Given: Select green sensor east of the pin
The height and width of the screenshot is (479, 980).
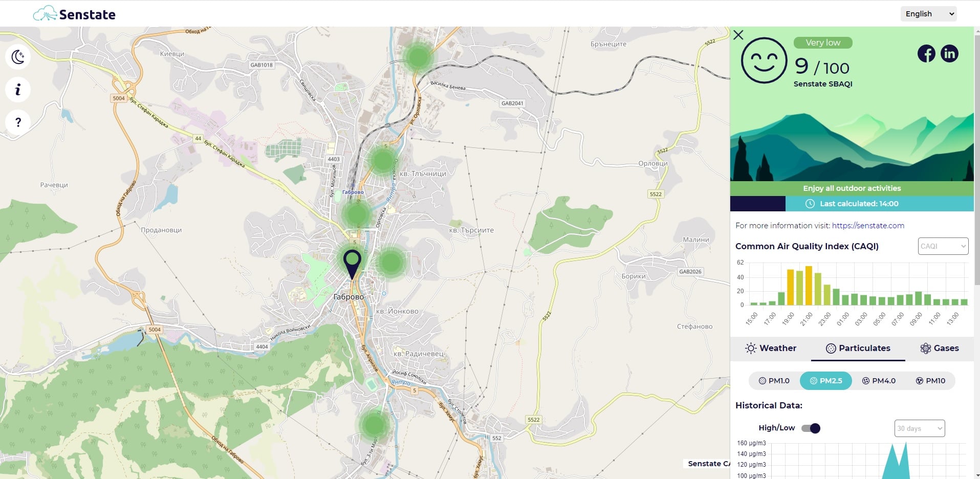Looking at the screenshot, I should (391, 263).
